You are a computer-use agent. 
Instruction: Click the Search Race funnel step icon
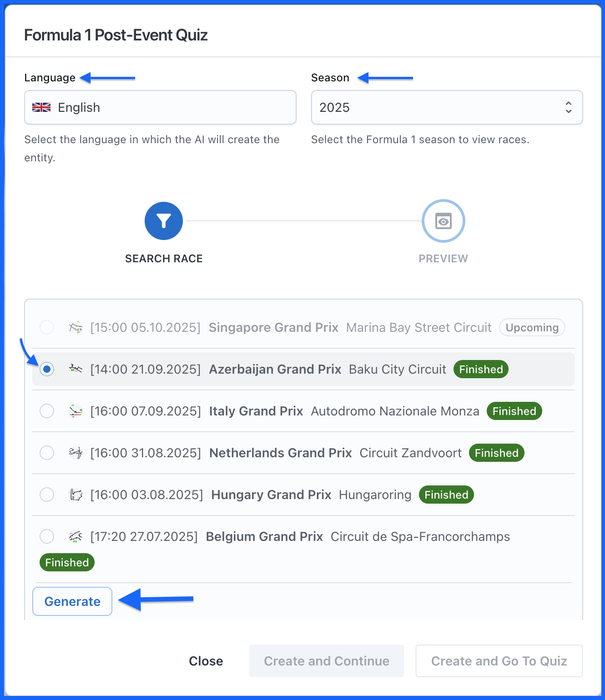[x=164, y=221]
